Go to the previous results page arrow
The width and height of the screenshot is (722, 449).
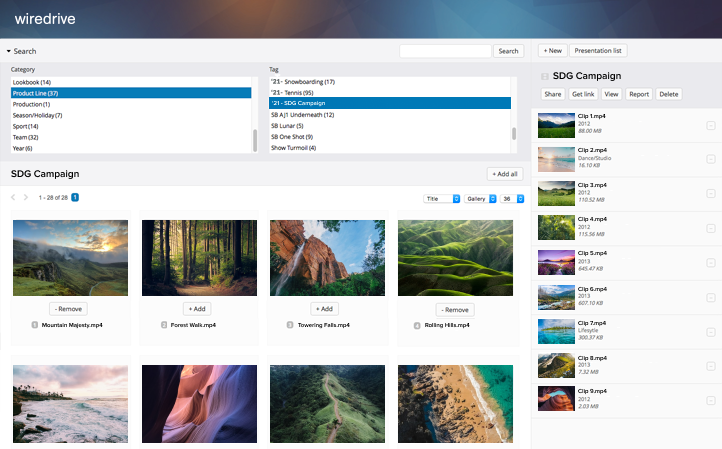(x=14, y=198)
